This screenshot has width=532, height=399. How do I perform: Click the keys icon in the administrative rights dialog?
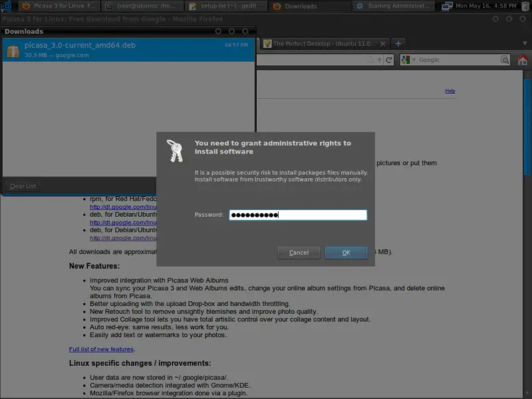click(175, 151)
